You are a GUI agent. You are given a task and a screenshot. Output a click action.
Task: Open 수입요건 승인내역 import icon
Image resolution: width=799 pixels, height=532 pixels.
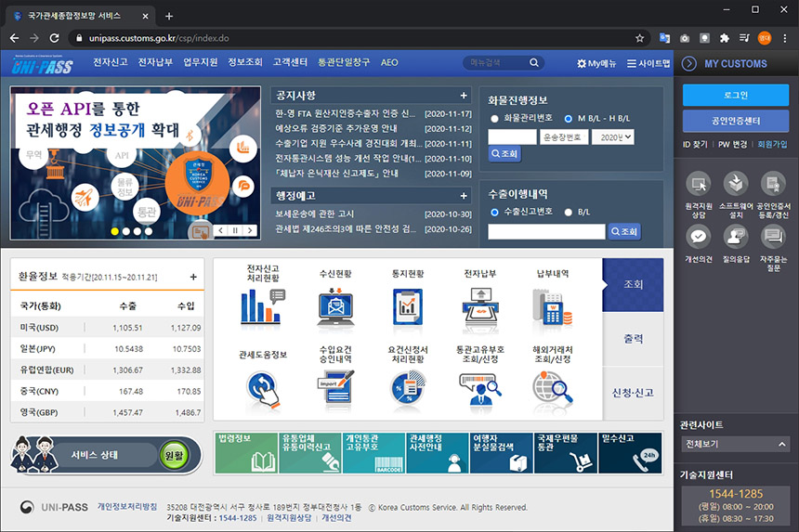(335, 387)
